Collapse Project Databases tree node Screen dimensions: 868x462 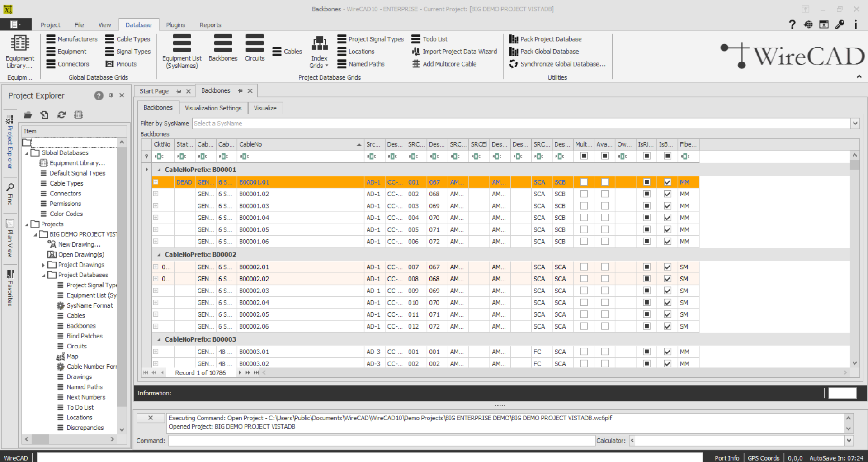pyautogui.click(x=43, y=275)
